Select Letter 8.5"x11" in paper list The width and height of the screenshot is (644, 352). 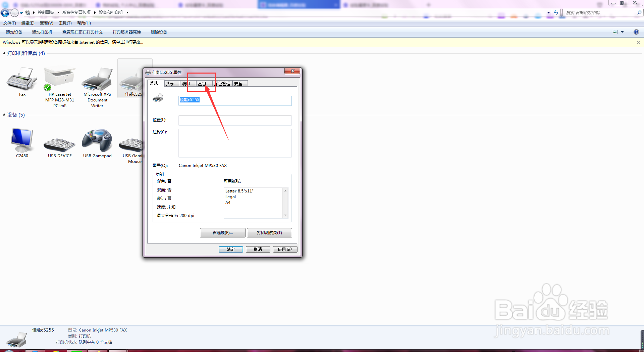pyautogui.click(x=239, y=191)
